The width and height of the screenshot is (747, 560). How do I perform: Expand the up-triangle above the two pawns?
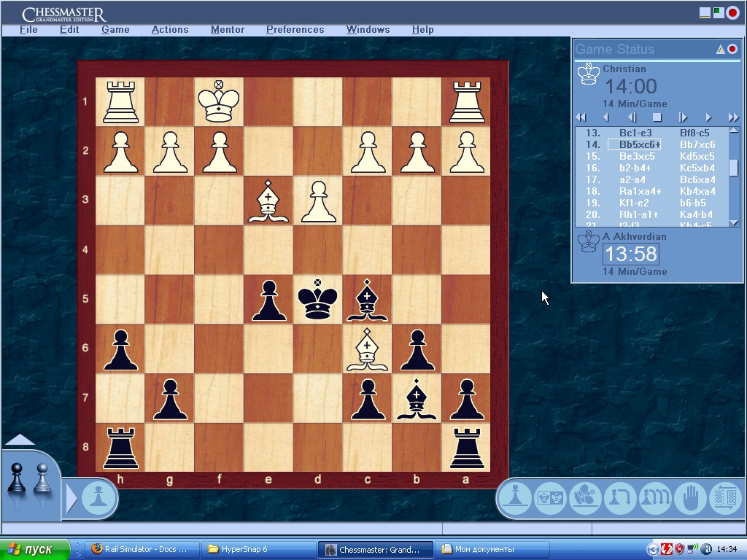tap(19, 440)
